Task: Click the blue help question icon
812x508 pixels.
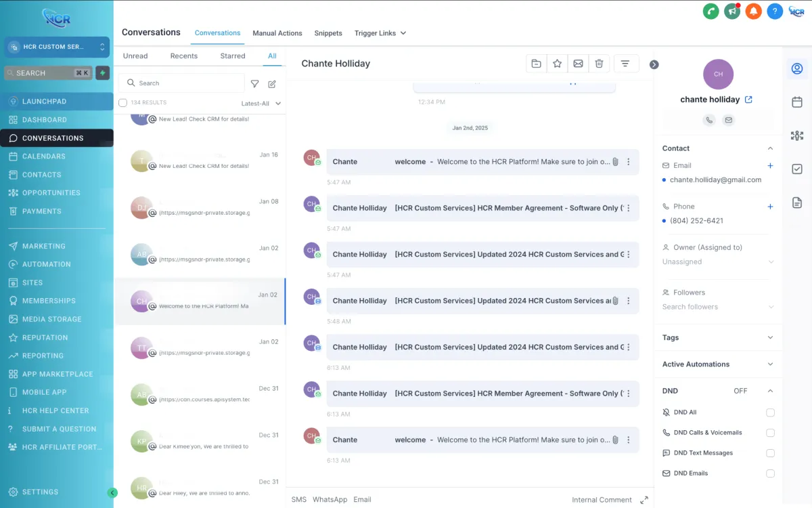Action: 775,11
